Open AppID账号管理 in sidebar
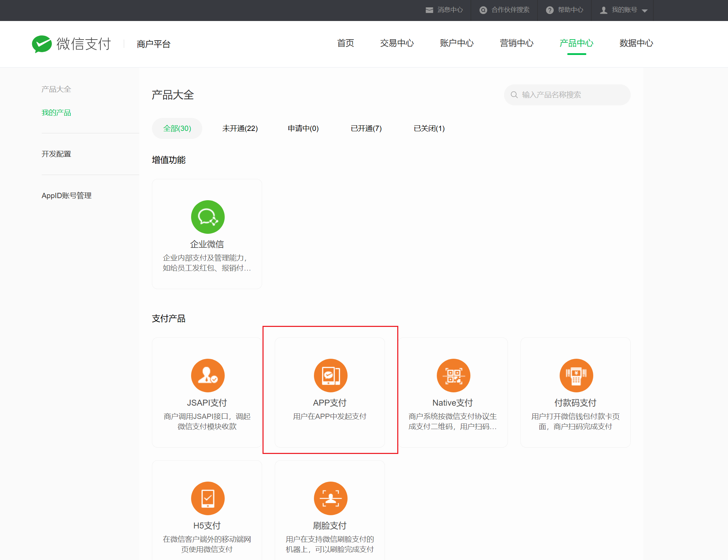728x560 pixels. pyautogui.click(x=66, y=196)
